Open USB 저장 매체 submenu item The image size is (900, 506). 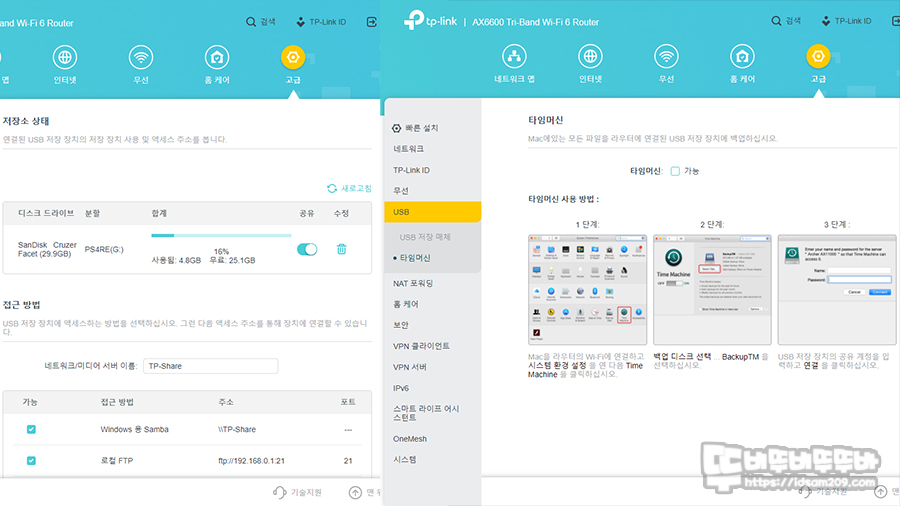[425, 237]
